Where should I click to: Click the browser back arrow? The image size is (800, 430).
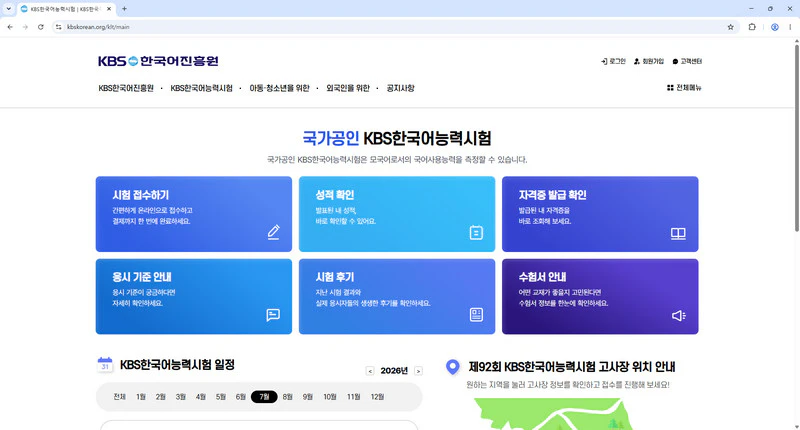pyautogui.click(x=10, y=27)
